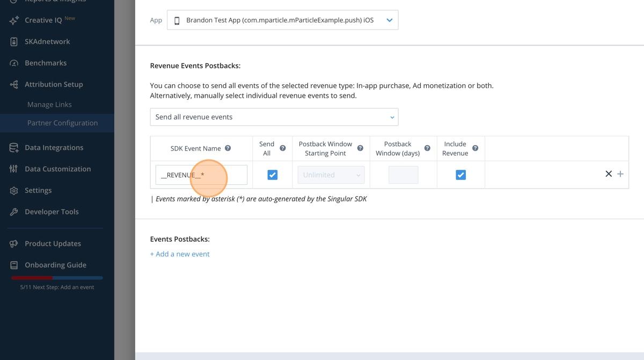The image size is (644, 360).
Task: Click the Benchmarks gauge icon
Action: [x=15, y=63]
